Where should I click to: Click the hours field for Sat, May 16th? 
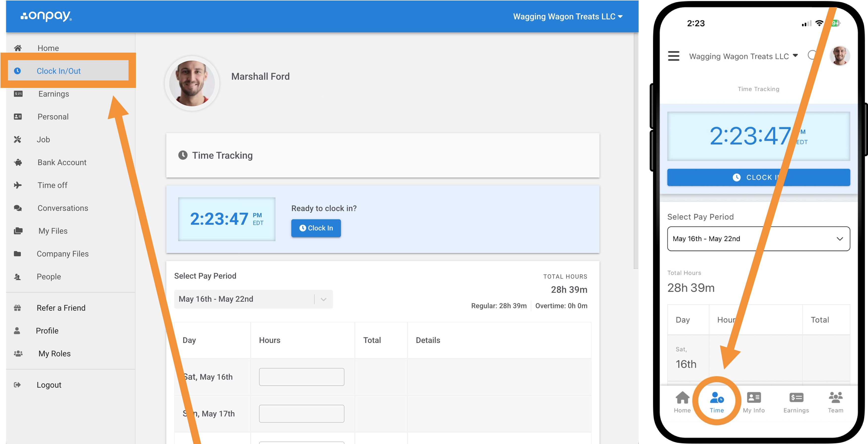[301, 377]
